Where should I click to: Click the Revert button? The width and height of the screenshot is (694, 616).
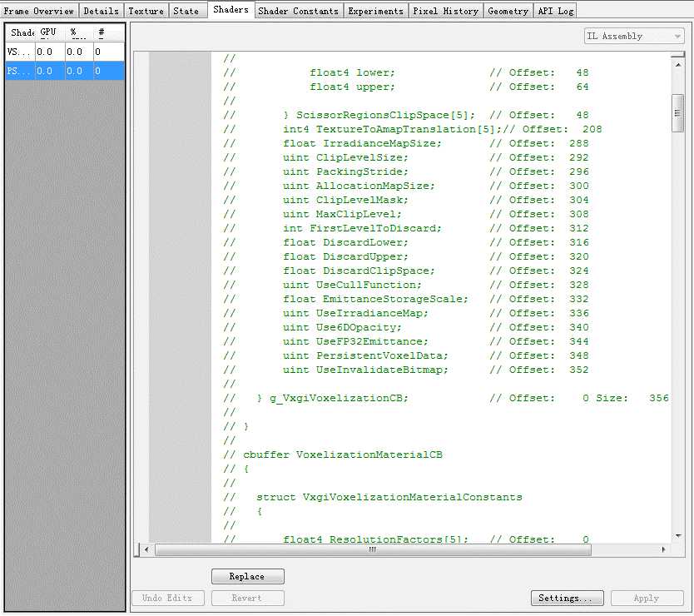[247, 598]
